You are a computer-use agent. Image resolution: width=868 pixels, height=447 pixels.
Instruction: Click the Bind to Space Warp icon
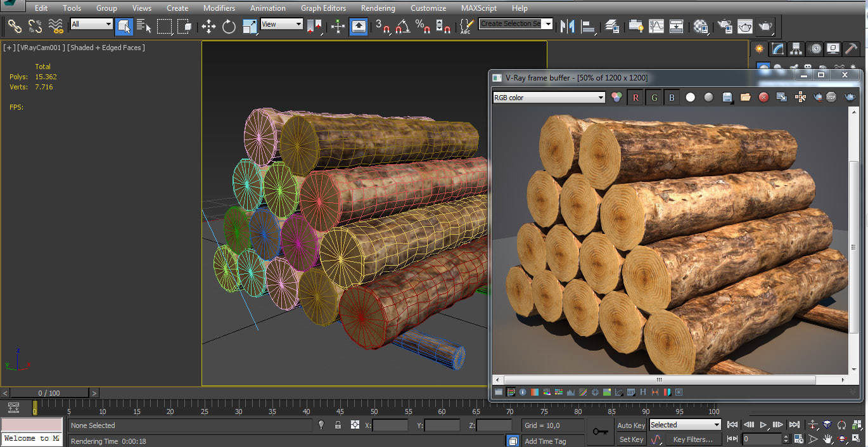56,26
